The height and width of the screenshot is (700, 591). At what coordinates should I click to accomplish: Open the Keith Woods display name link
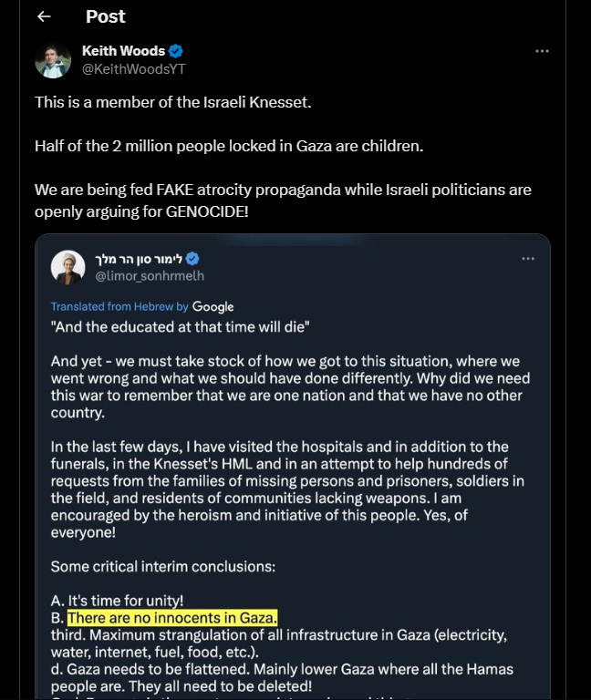(x=124, y=51)
